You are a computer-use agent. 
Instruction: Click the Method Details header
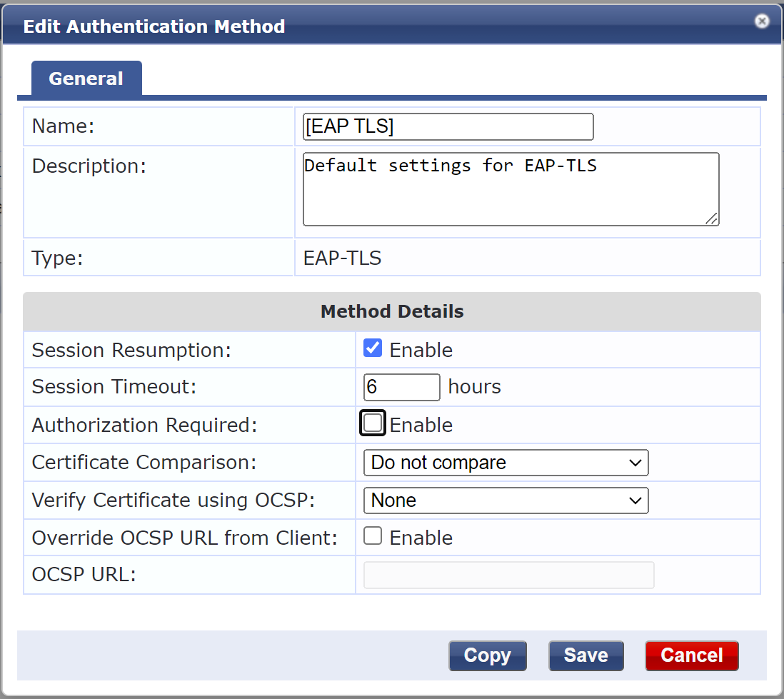click(392, 311)
